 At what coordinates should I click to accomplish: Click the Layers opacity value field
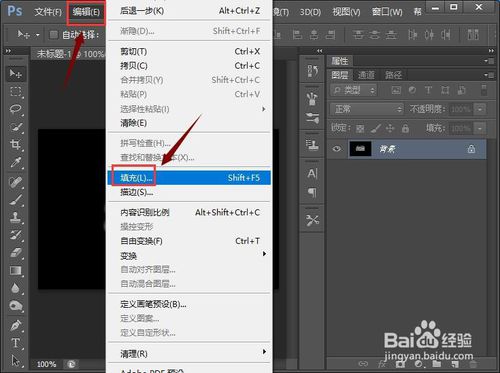tap(461, 109)
